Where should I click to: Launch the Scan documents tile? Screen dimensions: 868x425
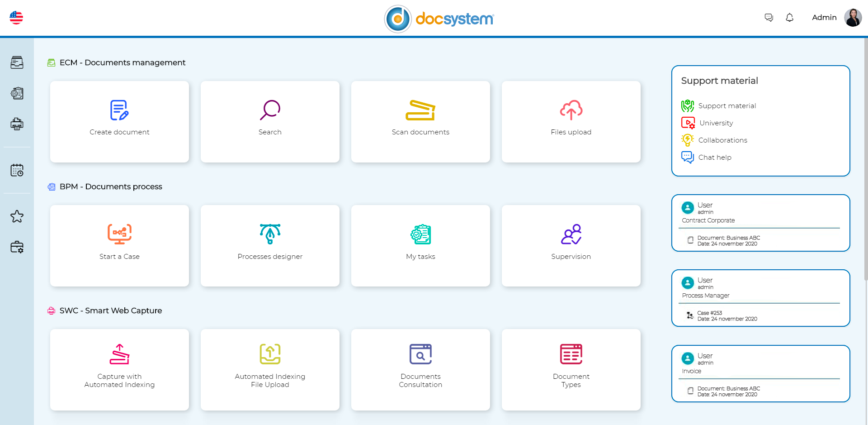[420, 121]
